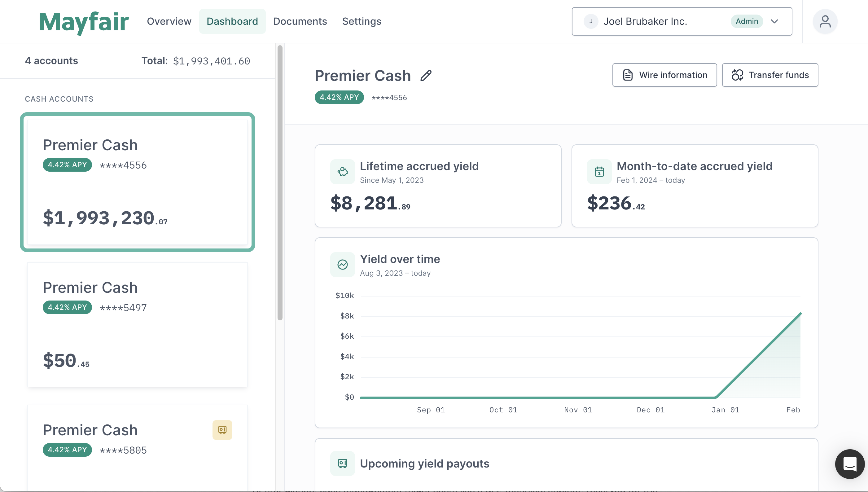
Task: Click the chart icon beside Yield over time
Action: point(342,265)
